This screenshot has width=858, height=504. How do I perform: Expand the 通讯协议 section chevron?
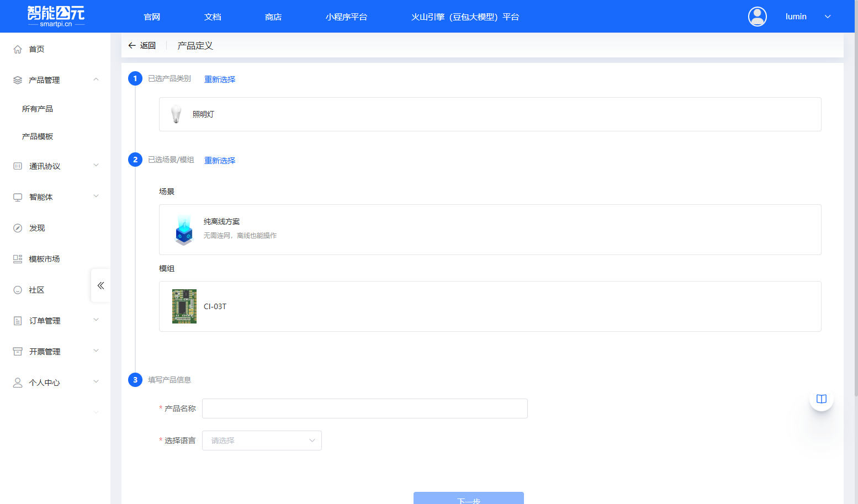tap(96, 166)
